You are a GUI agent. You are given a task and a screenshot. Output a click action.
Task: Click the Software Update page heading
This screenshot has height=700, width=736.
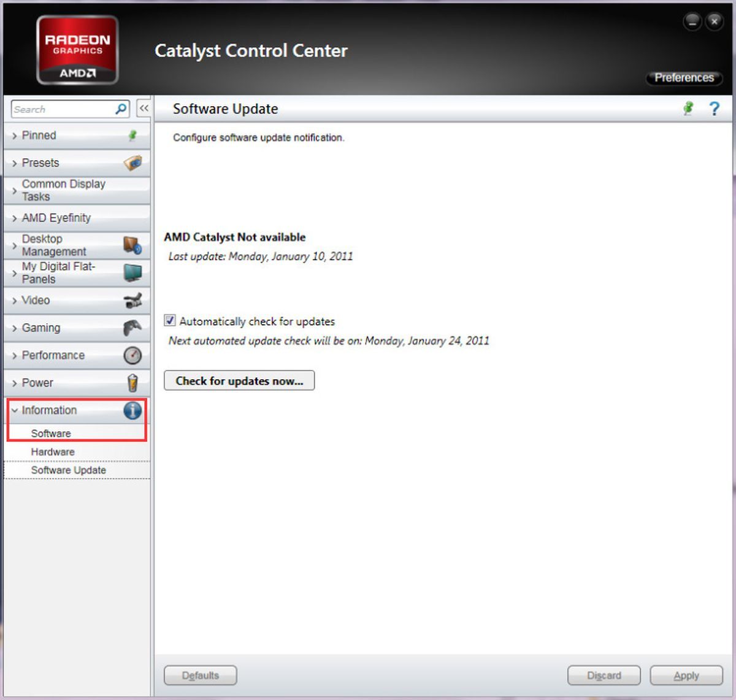pos(225,109)
